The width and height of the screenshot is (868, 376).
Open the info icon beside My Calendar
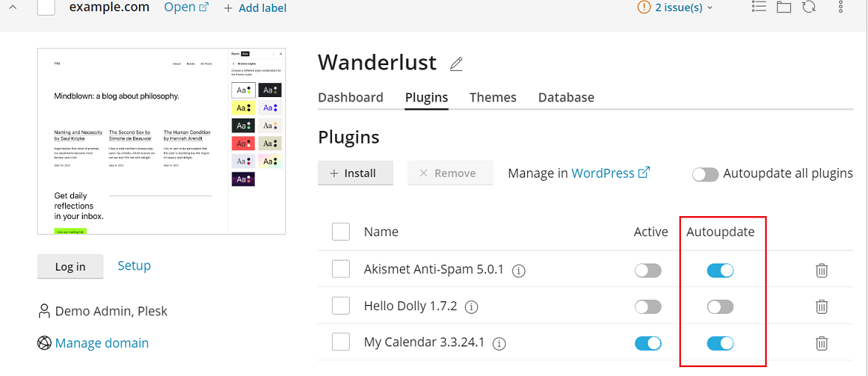499,343
